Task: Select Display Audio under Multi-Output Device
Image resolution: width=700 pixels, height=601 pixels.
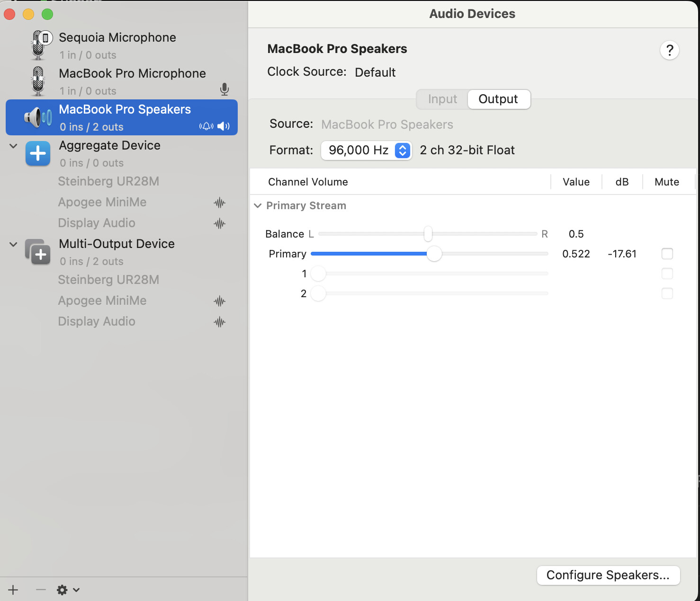Action: (97, 321)
